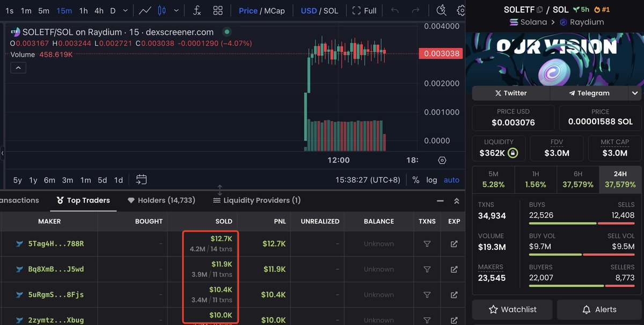Open the timeframe dropdown chevron

pyautogui.click(x=126, y=11)
